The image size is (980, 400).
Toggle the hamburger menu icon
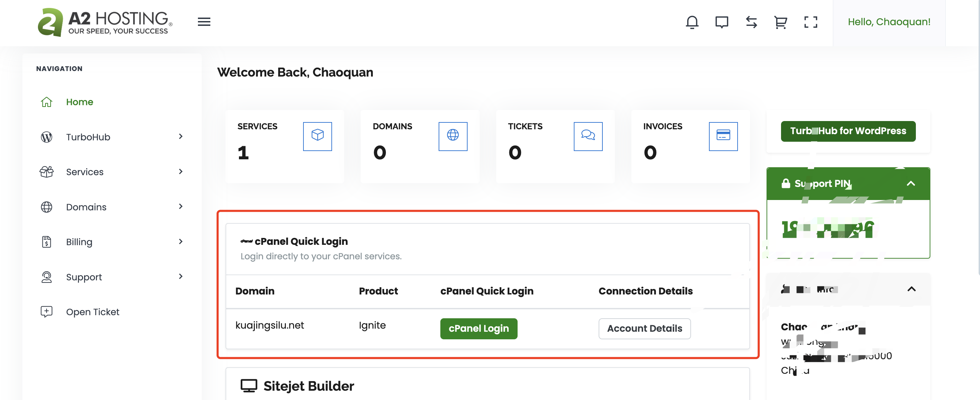204,22
